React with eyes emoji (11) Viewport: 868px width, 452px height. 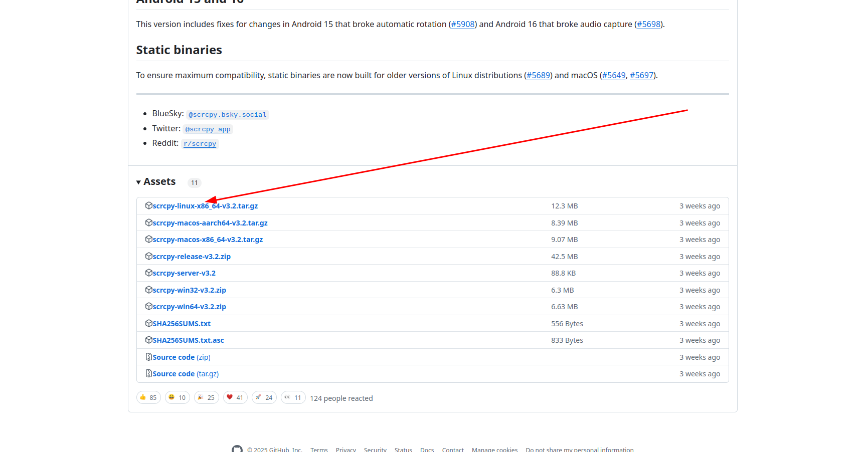click(x=293, y=397)
